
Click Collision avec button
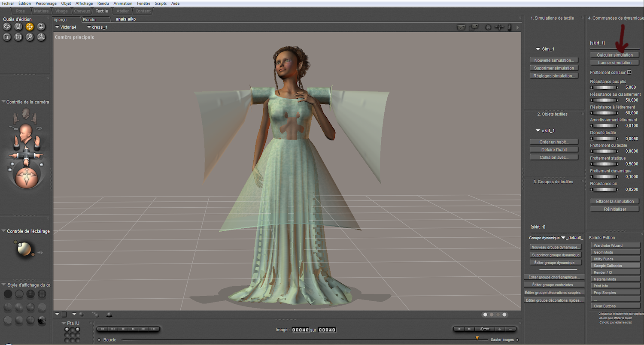tap(554, 157)
